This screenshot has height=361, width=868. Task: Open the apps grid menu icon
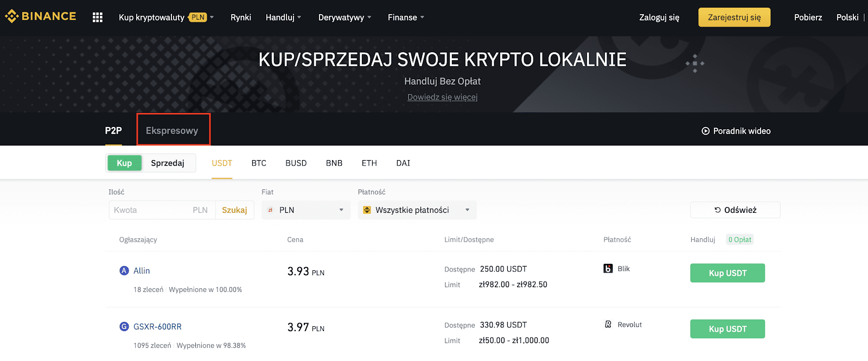tap(98, 17)
